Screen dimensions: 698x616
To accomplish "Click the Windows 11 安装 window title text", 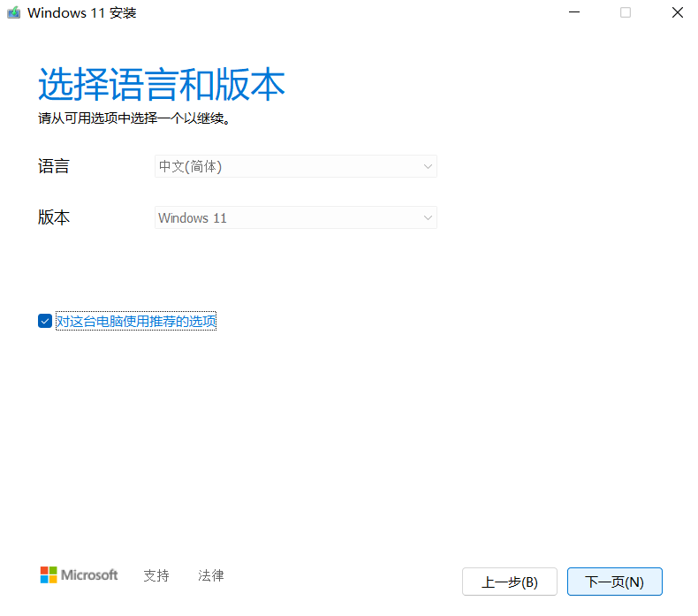I will [x=82, y=13].
